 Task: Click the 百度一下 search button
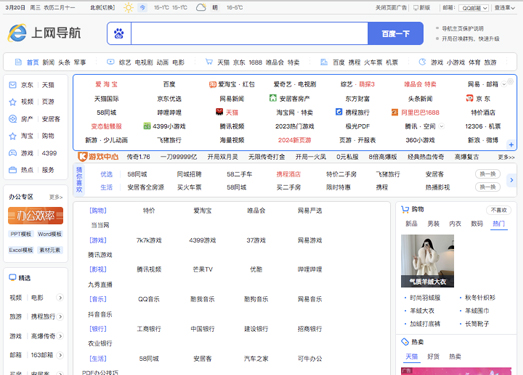tap(396, 33)
